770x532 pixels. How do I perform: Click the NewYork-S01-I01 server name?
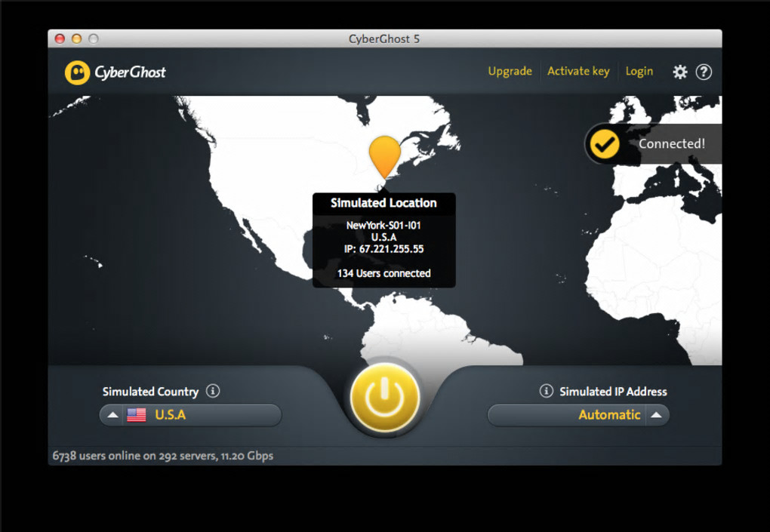point(383,226)
